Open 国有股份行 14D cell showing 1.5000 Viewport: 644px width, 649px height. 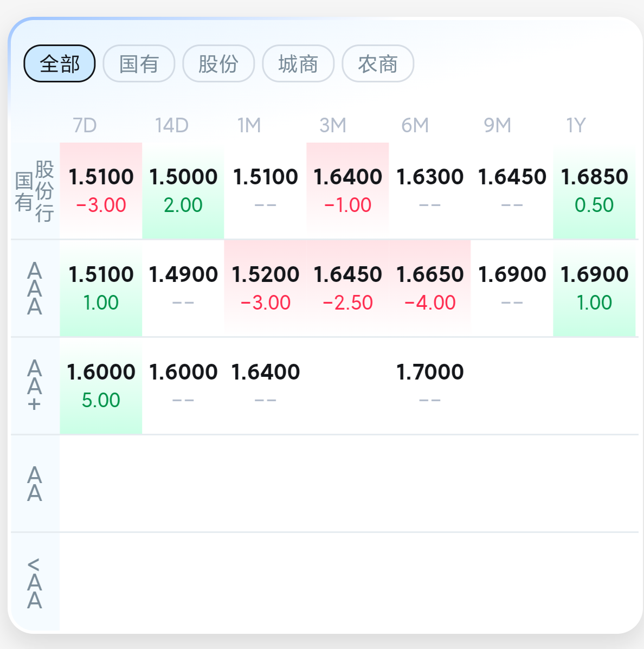tap(183, 190)
